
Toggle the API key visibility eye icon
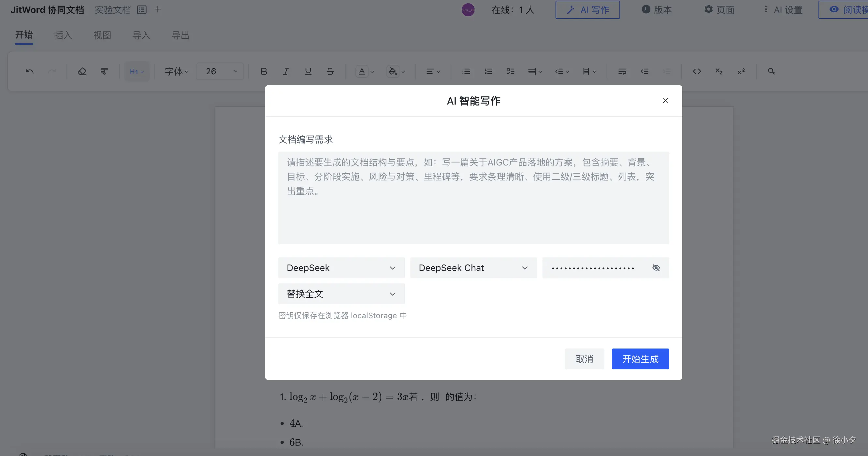point(656,267)
